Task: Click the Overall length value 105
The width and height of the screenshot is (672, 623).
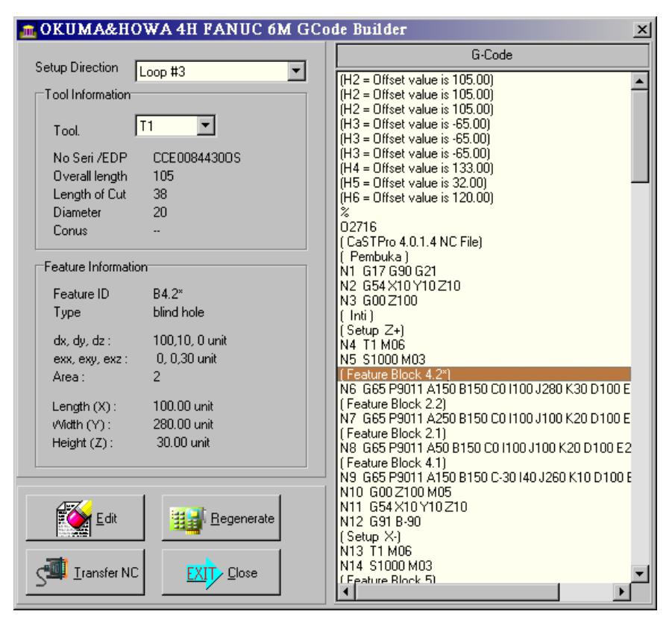Action: click(163, 176)
